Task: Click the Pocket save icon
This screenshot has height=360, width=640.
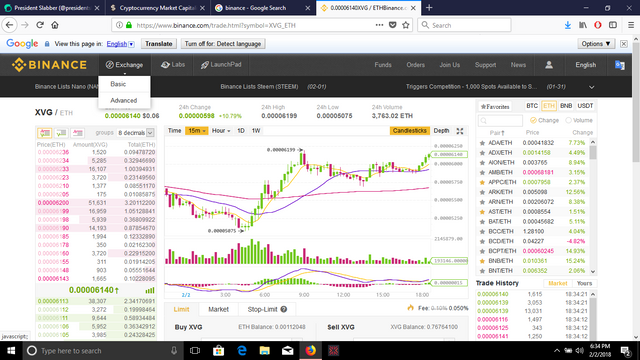Action: 393,25
